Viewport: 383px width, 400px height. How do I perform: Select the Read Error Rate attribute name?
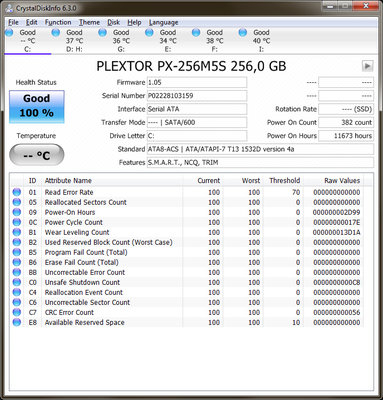69,192
